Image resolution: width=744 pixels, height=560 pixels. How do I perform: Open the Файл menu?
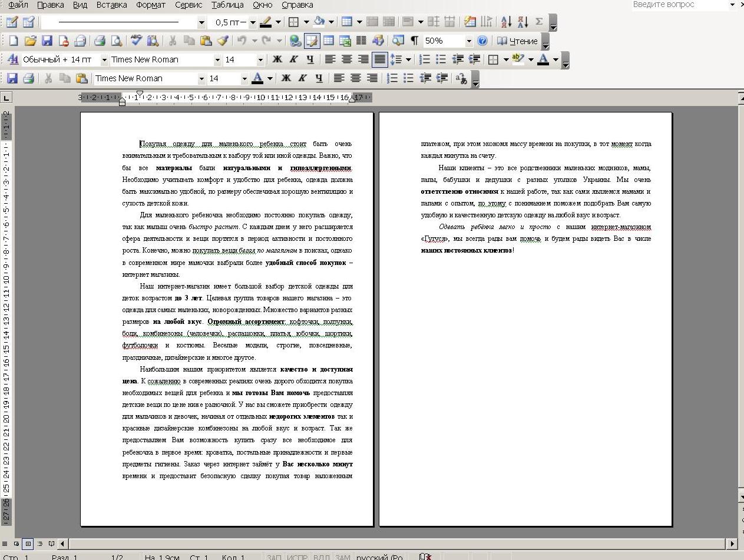click(18, 5)
